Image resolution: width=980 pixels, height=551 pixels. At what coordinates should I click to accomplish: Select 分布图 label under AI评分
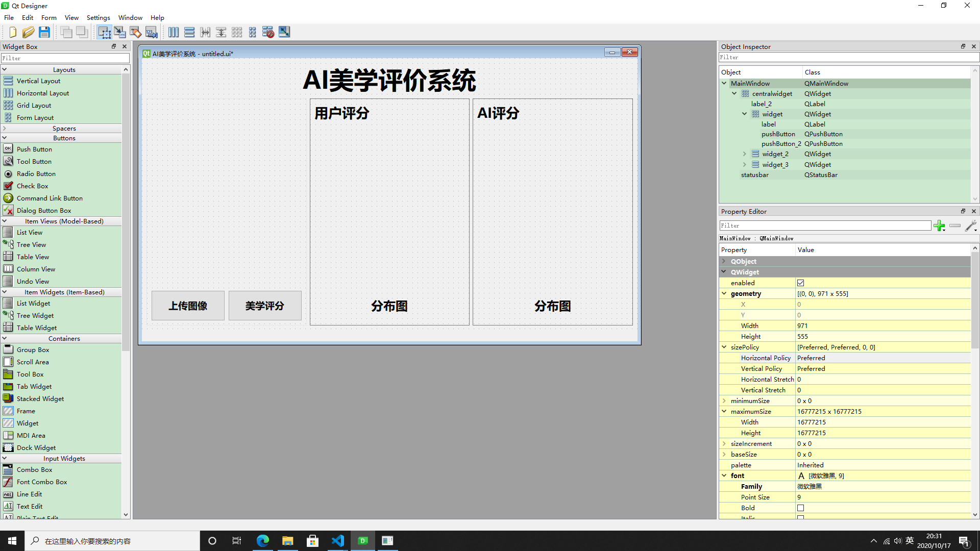tap(553, 306)
